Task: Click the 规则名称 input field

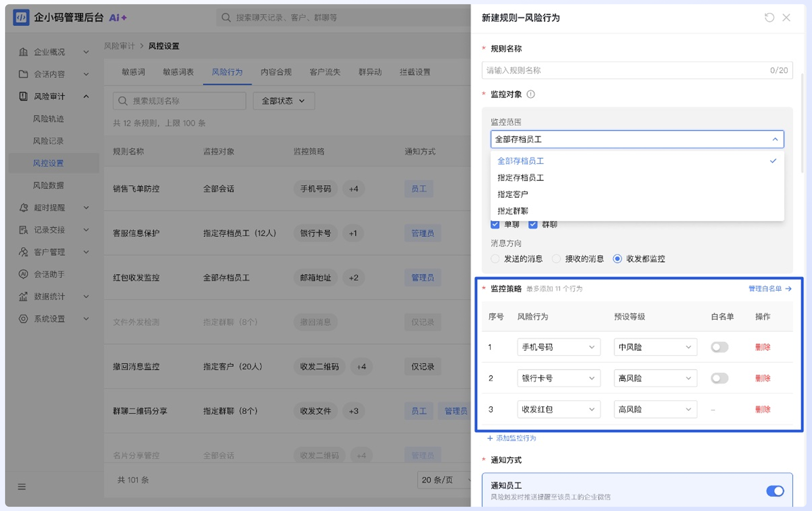Action: 637,70
